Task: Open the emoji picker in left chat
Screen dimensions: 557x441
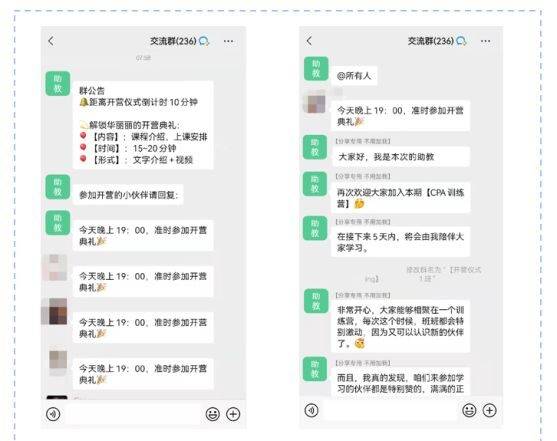Action: 213,414
